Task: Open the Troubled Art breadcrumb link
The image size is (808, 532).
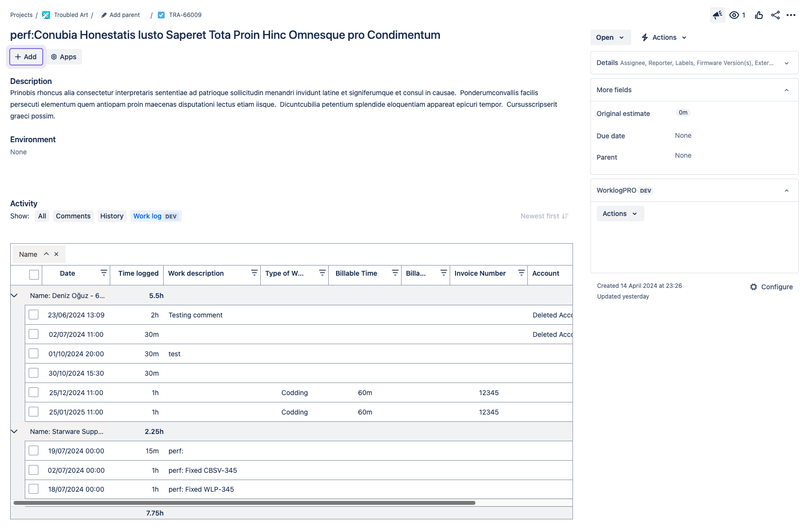Action: (71, 15)
